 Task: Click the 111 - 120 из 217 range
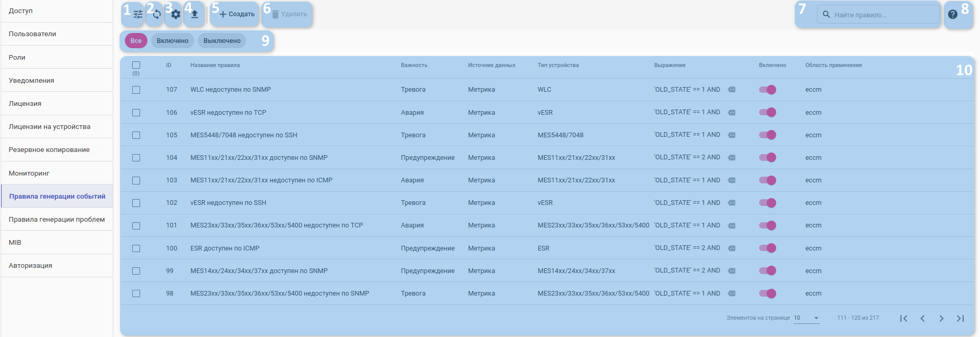(858, 318)
